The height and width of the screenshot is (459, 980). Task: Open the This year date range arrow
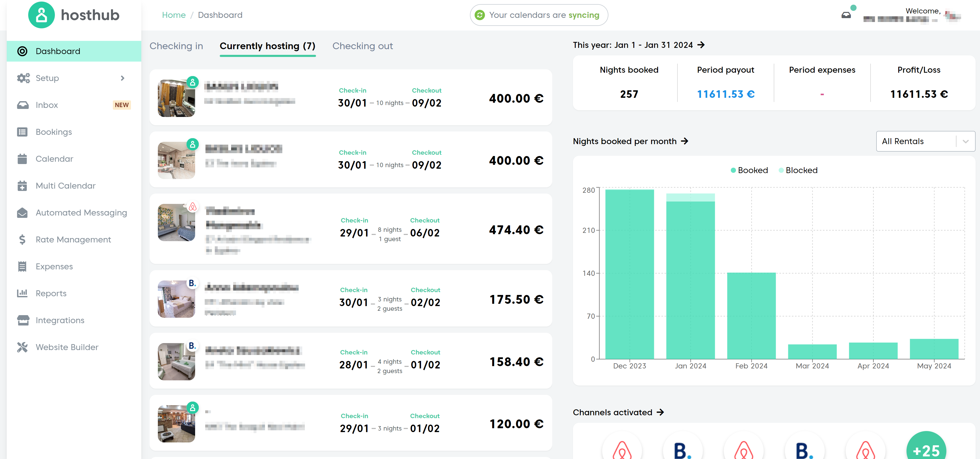pos(701,45)
